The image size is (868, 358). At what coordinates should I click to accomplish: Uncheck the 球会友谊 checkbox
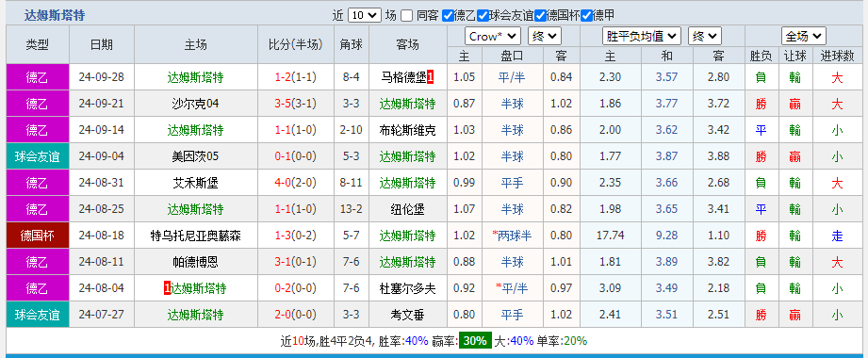click(483, 15)
